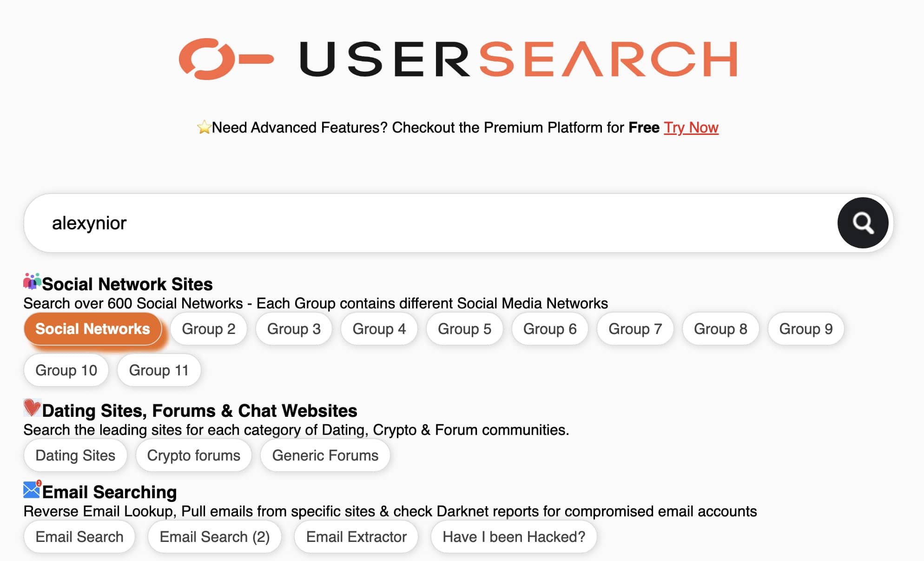Screen dimensions: 924x561
Task: Click the magnifying glass search button
Action: tap(863, 223)
